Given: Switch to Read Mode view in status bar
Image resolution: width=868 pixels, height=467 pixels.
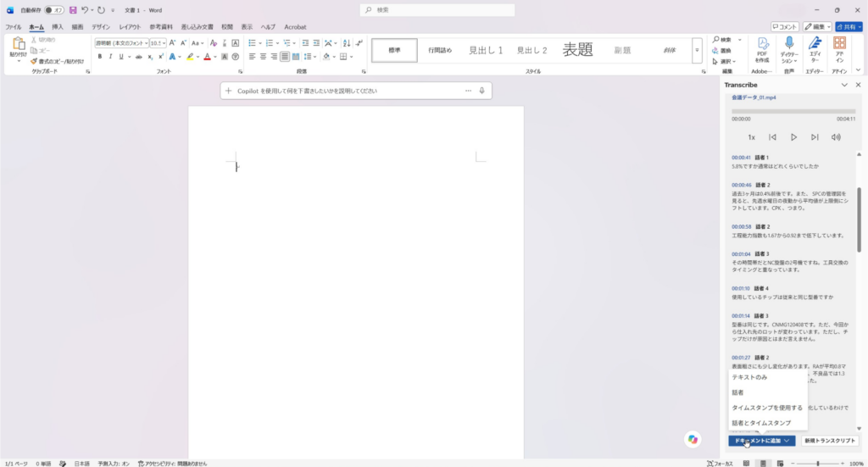Looking at the screenshot, I should [x=746, y=463].
